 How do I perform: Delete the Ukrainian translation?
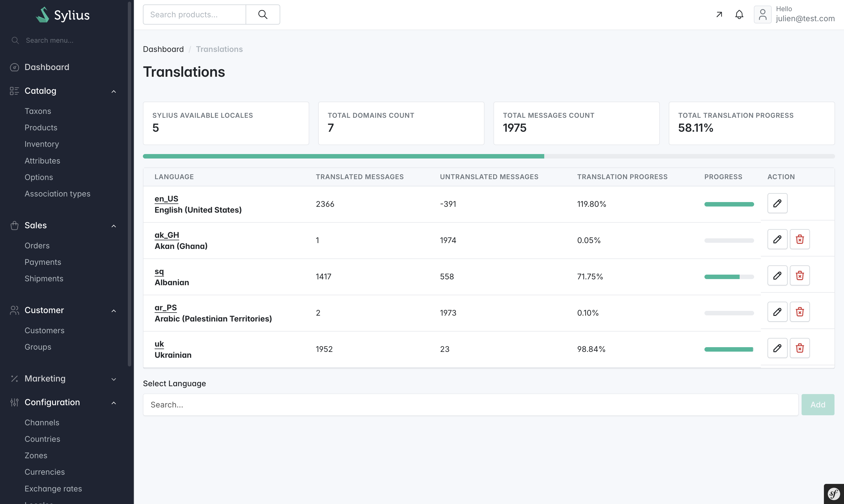tap(800, 348)
